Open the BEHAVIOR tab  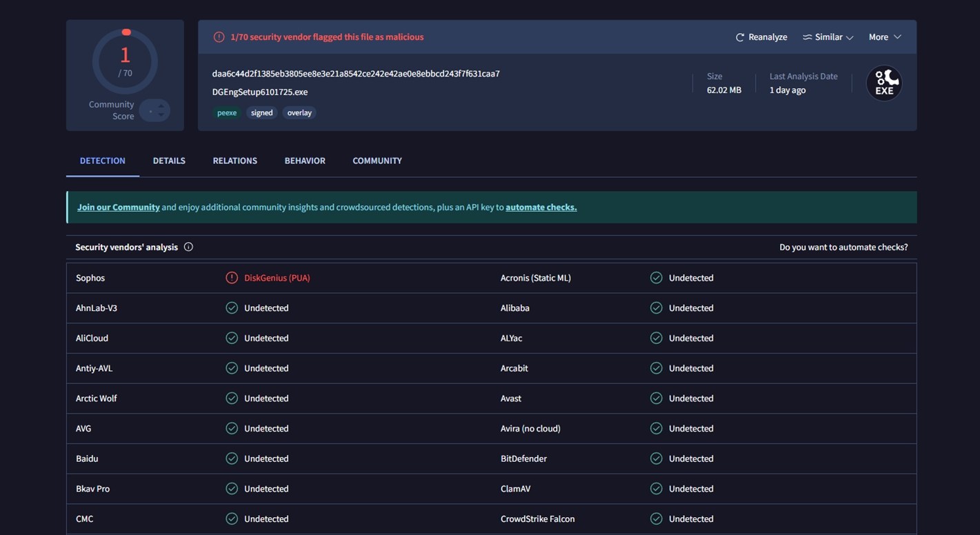pyautogui.click(x=304, y=160)
